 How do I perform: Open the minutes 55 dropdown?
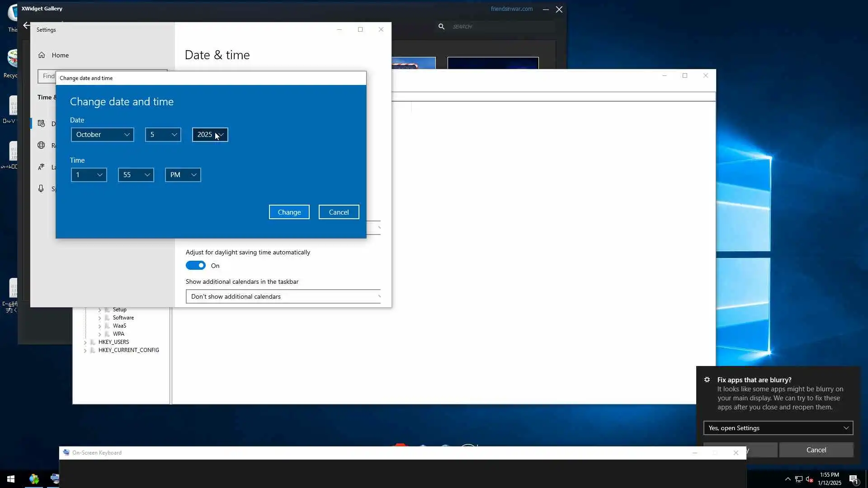click(136, 175)
